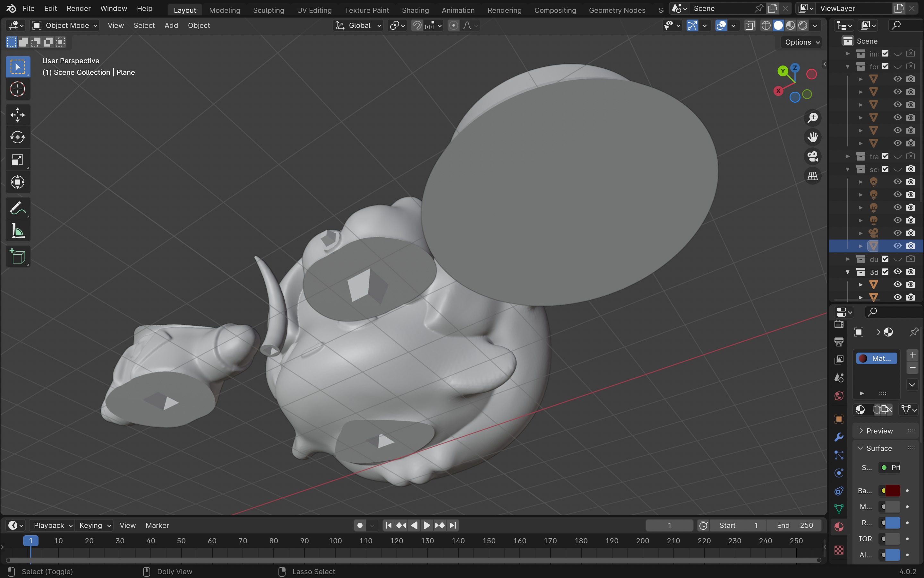This screenshot has height=578, width=924.
Task: Play the animation forward
Action: point(427,525)
